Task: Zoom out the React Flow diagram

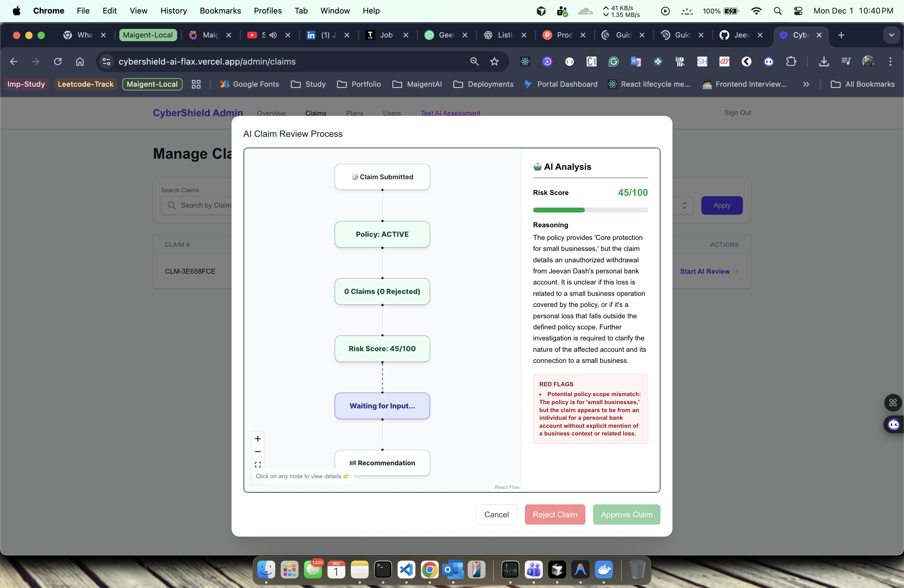Action: point(258,452)
